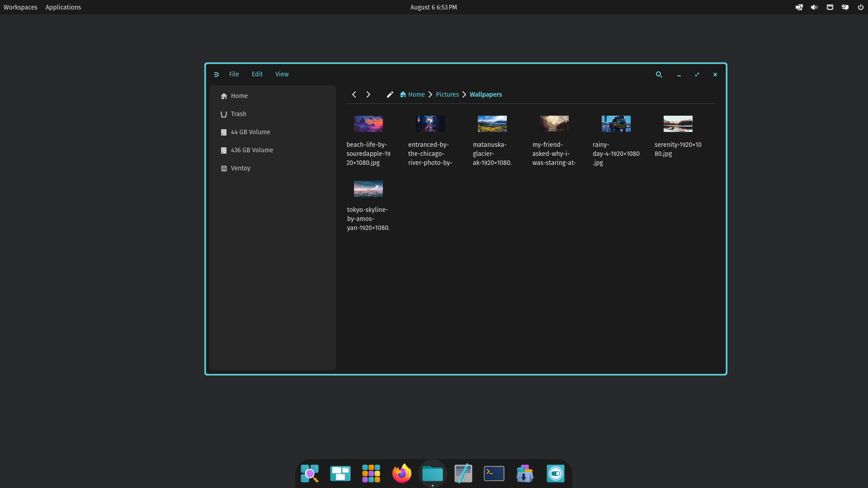
Task: Open the volume speaker tray icon
Action: coord(815,7)
